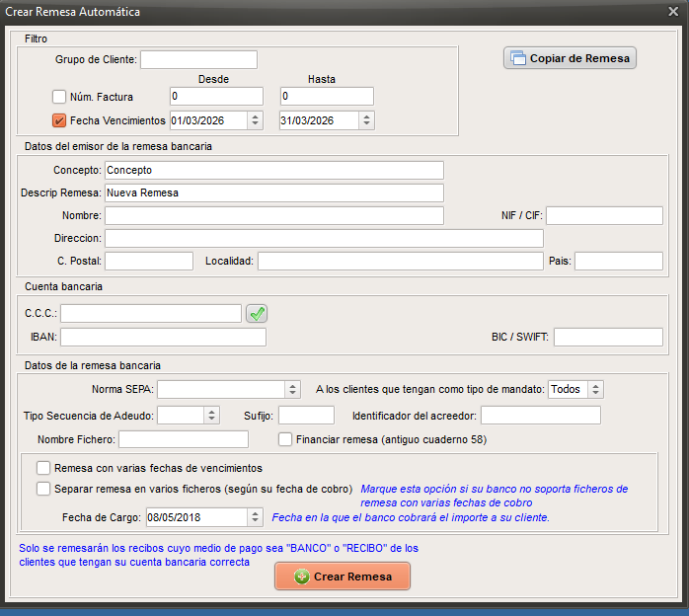Click the green checkmark to validate C.C.C.

257,314
